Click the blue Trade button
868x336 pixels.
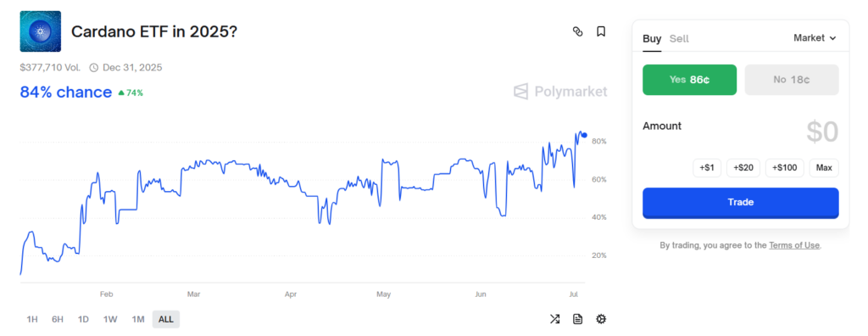[741, 203]
